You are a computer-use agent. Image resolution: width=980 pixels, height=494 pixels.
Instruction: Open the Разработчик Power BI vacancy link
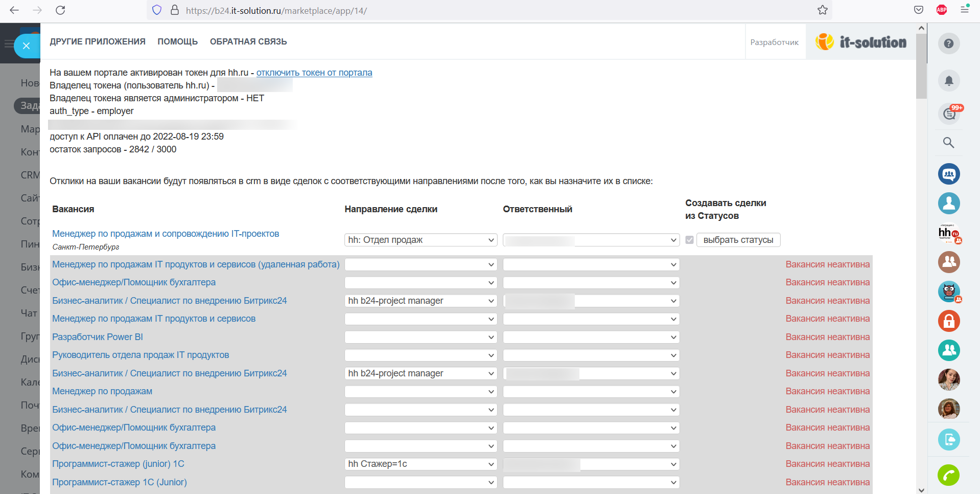(98, 337)
